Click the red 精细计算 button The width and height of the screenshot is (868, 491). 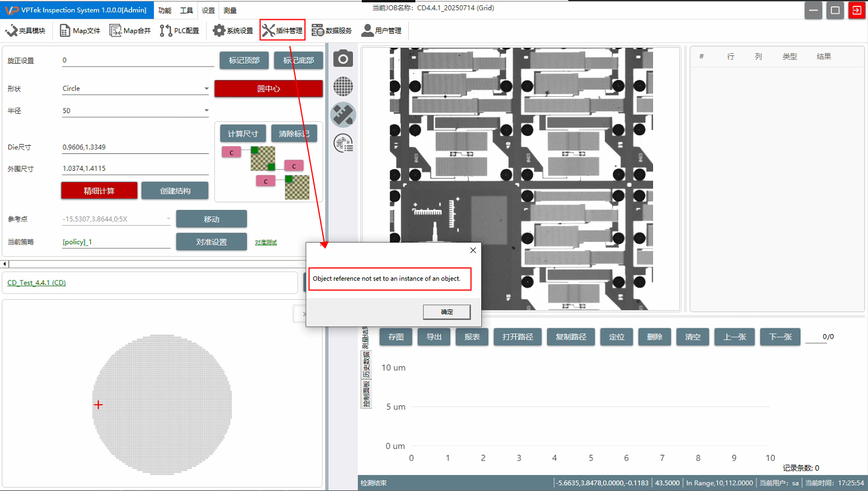pos(99,191)
